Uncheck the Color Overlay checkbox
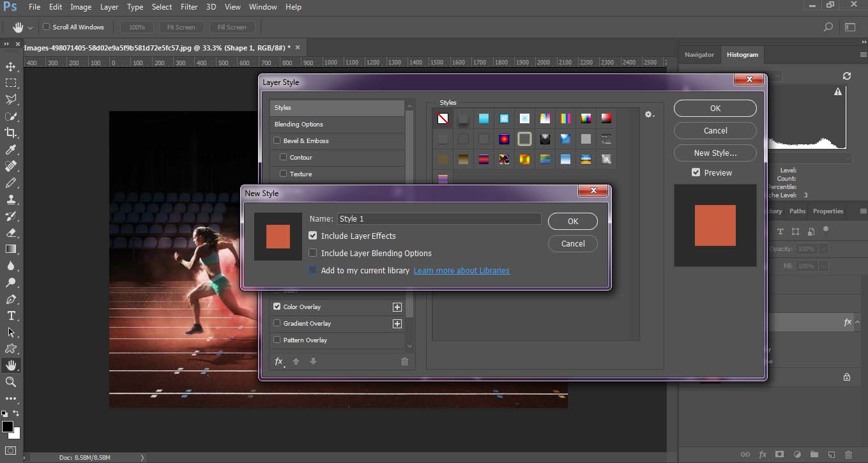This screenshot has width=868, height=463. [x=277, y=307]
